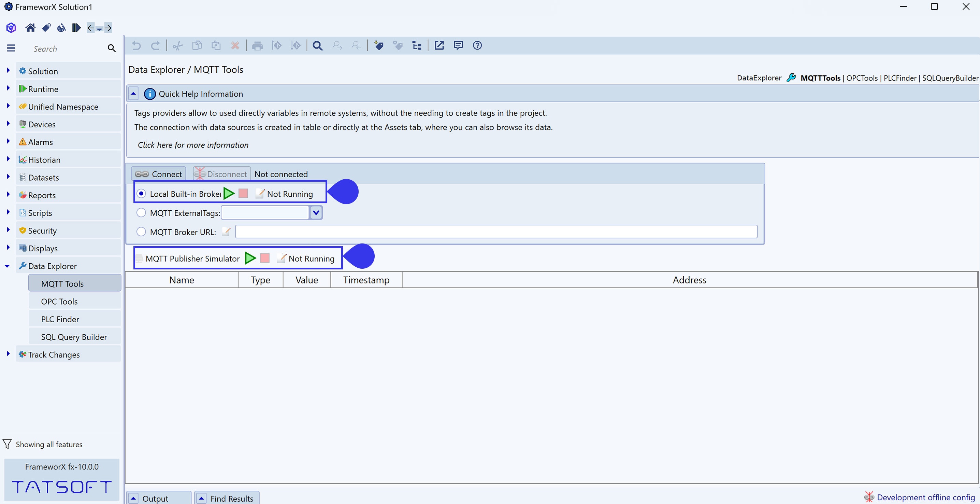Click the tree hierarchy toolbar icon
Screen dimensions: 980x504
tap(417, 46)
